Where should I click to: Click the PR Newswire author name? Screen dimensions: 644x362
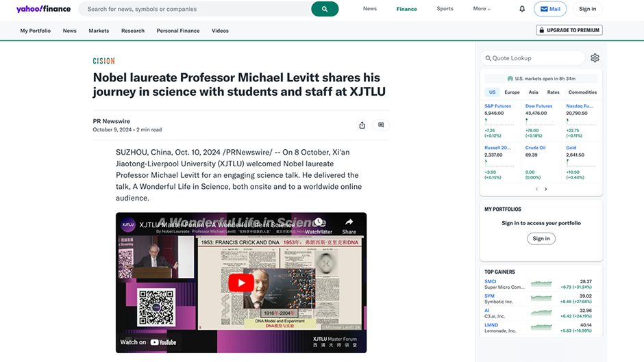tap(111, 121)
